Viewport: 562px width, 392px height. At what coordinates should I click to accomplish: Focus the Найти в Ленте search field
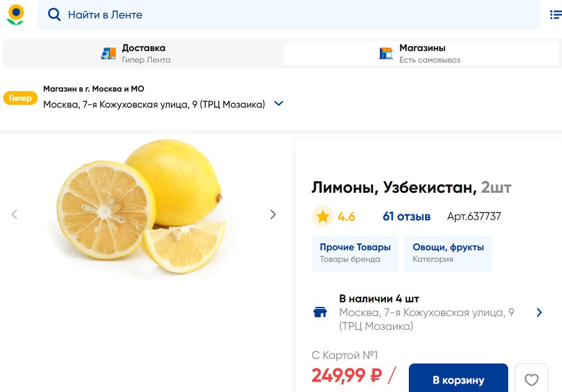296,15
